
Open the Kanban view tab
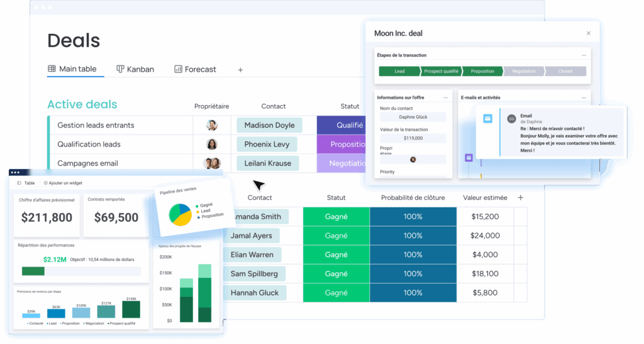[135, 69]
